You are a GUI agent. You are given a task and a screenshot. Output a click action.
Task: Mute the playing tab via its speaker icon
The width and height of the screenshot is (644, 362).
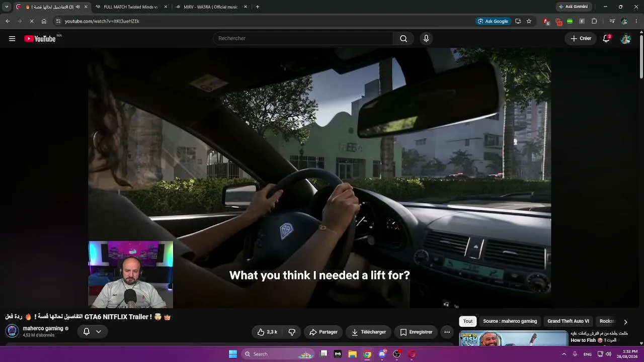pos(77,7)
